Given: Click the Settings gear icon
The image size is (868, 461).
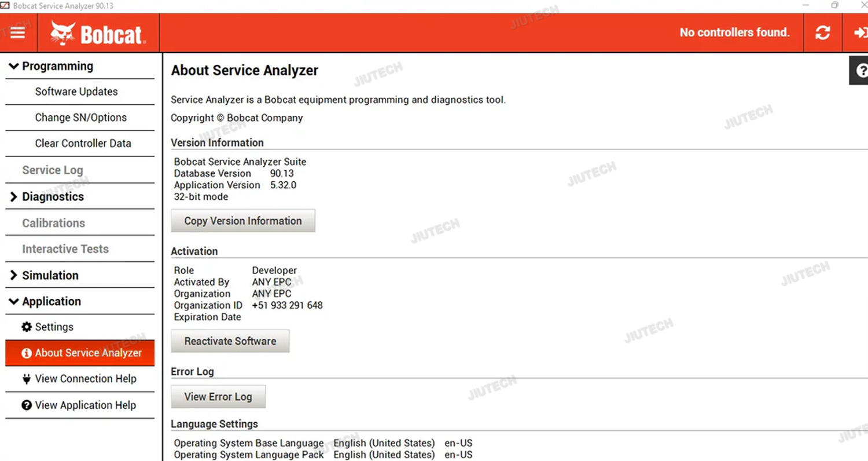Looking at the screenshot, I should 27,327.
